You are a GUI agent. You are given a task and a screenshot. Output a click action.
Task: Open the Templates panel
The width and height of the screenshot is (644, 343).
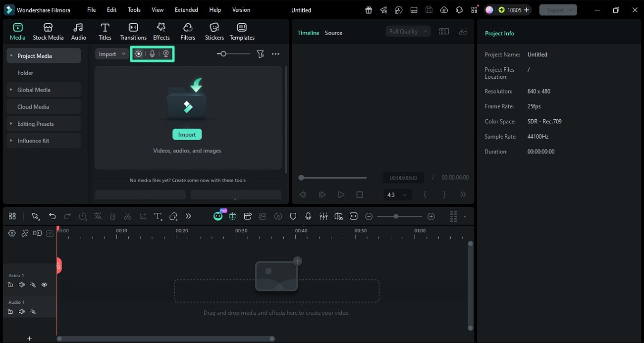click(x=242, y=32)
